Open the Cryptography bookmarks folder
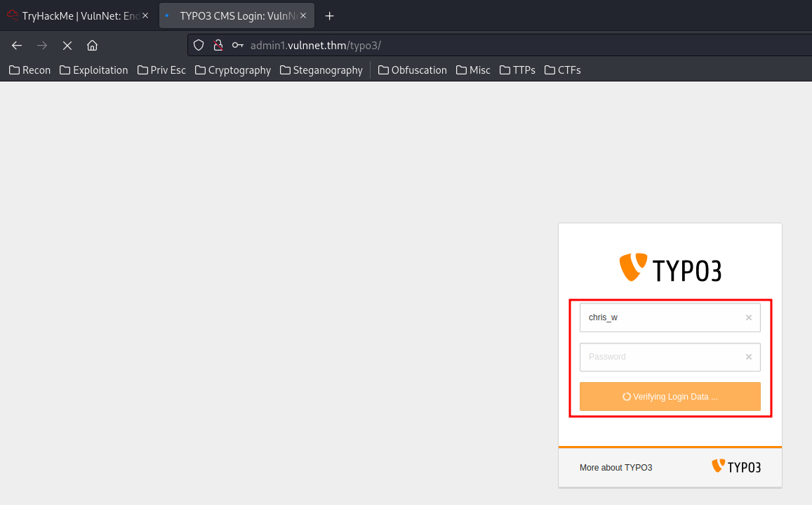The width and height of the screenshot is (812, 505). pyautogui.click(x=233, y=70)
